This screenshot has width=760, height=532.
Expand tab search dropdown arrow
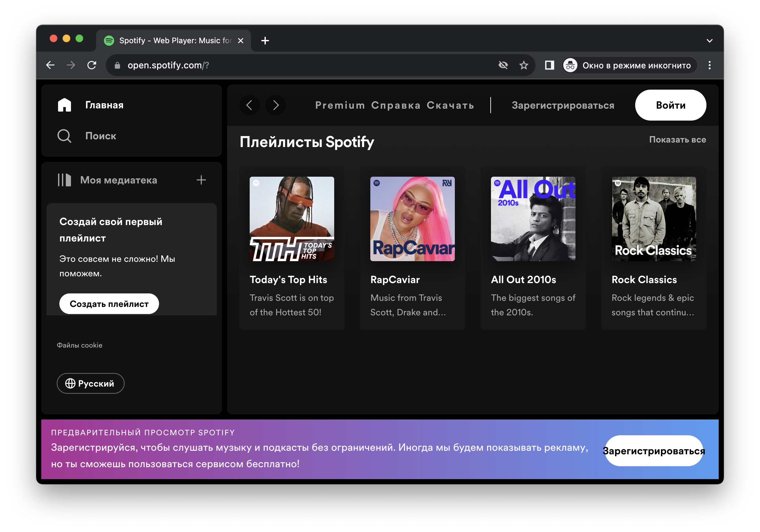[709, 41]
